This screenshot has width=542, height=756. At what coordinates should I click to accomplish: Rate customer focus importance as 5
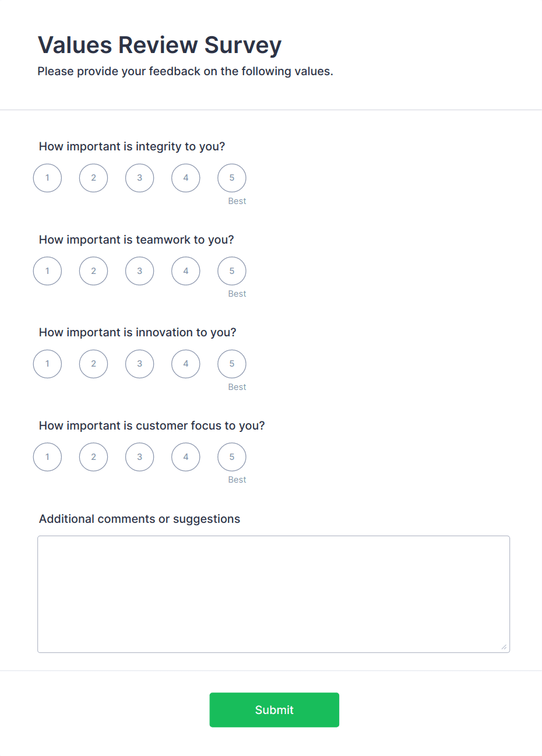pos(232,457)
